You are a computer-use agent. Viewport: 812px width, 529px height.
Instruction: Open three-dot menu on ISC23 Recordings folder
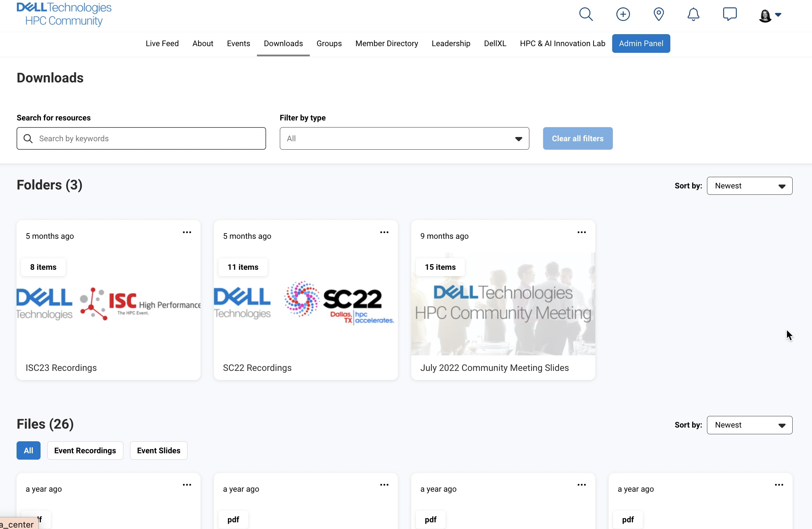(187, 232)
